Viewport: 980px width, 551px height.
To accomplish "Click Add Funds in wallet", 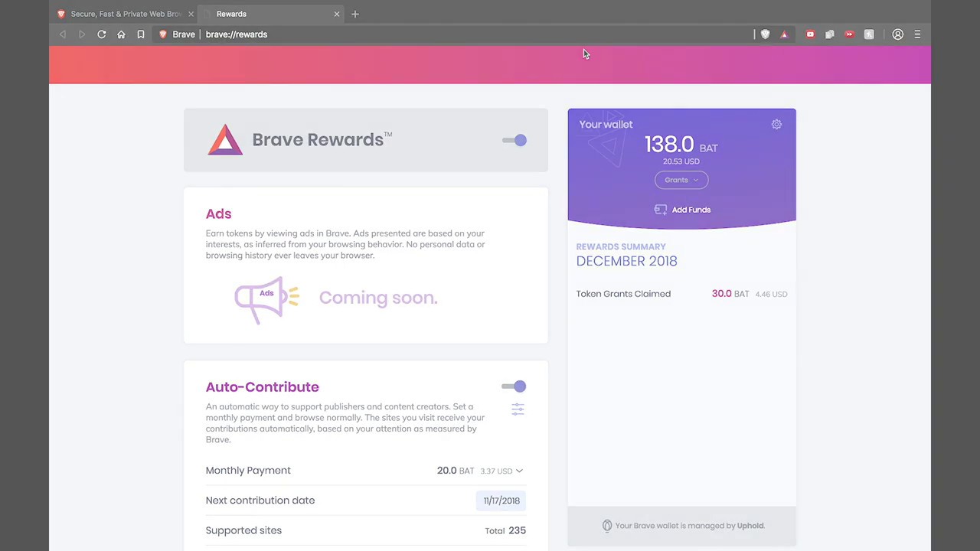I will click(681, 210).
